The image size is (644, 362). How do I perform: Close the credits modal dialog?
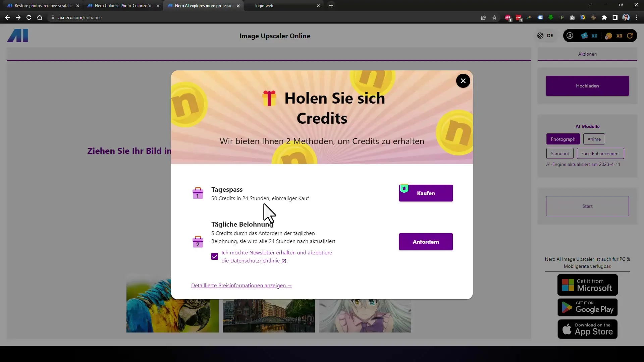463,80
